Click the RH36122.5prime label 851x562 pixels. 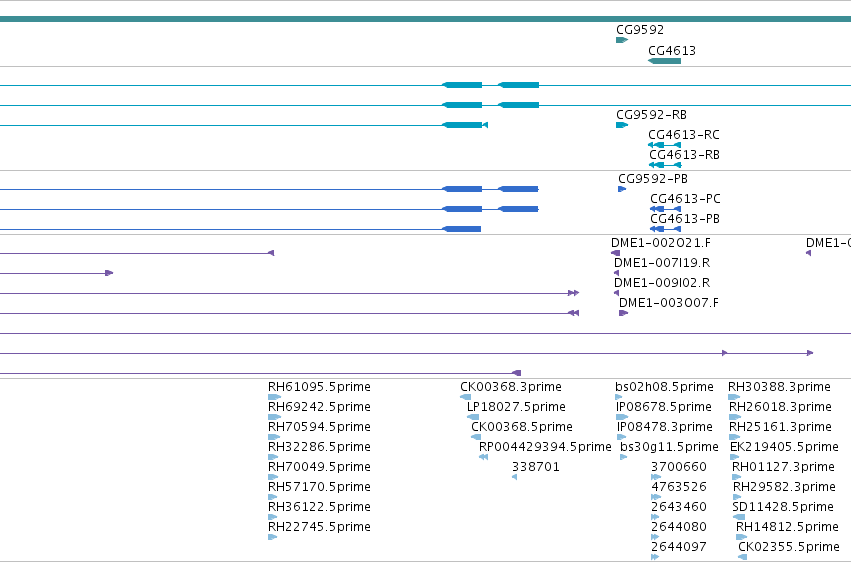point(319,507)
